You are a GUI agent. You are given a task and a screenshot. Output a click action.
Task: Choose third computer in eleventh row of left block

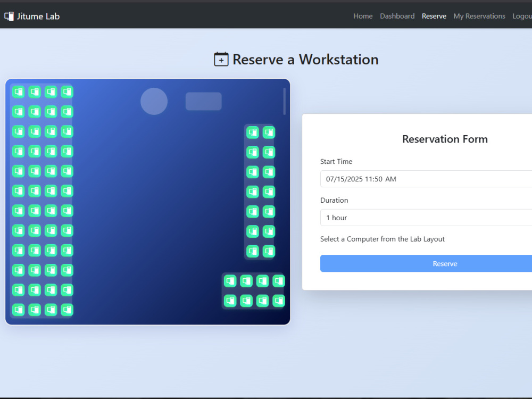click(x=51, y=290)
